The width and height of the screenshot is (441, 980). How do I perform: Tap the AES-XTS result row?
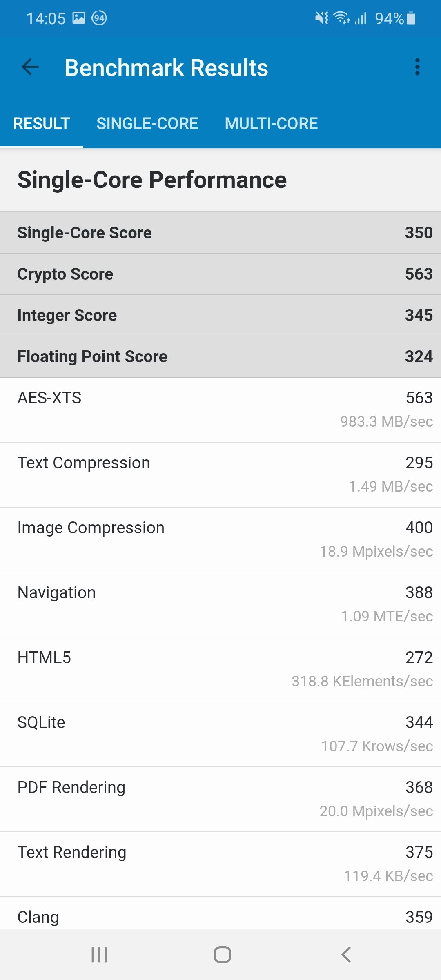point(220,410)
